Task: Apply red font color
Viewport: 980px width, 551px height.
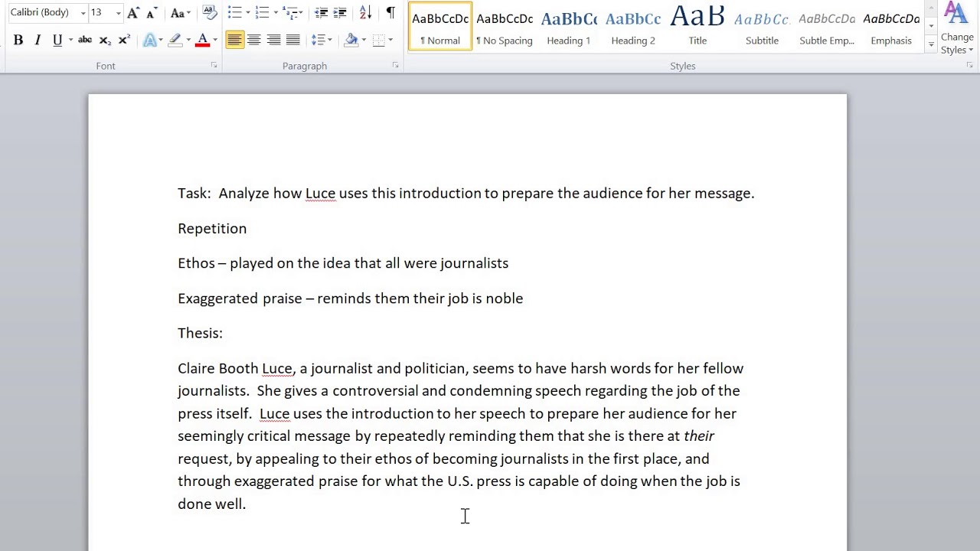Action: pos(202,40)
